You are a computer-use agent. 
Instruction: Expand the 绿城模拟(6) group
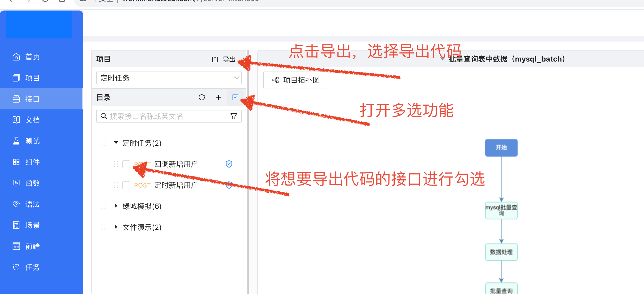tap(116, 206)
